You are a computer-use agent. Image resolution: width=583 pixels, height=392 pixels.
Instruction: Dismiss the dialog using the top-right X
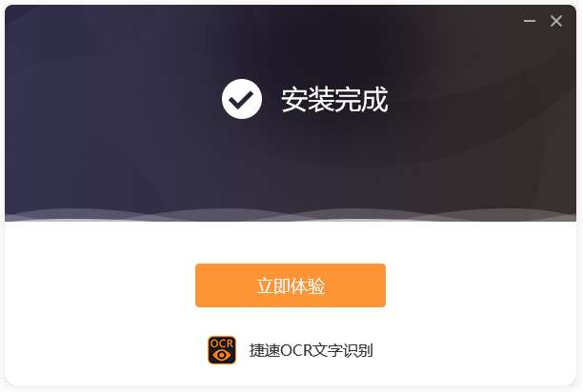(556, 21)
